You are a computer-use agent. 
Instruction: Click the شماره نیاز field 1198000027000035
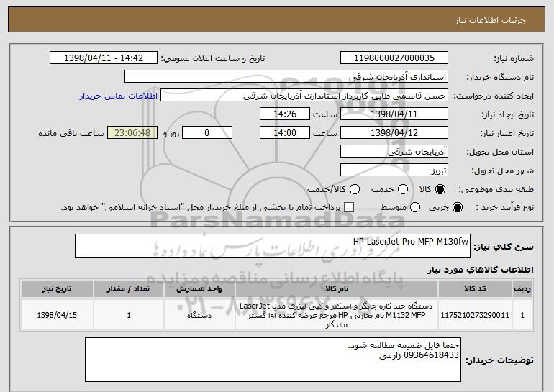[394, 58]
